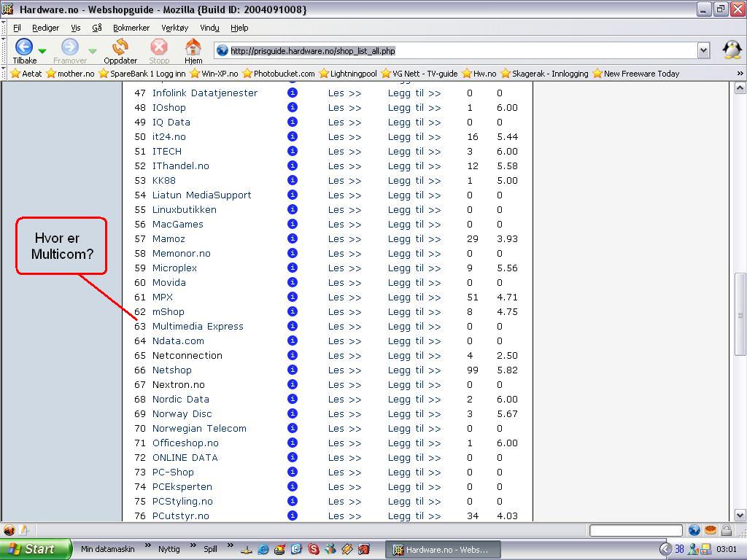Expand the bookmarks toolbar overflow chevron
The image size is (747, 560).
pyautogui.click(x=740, y=74)
